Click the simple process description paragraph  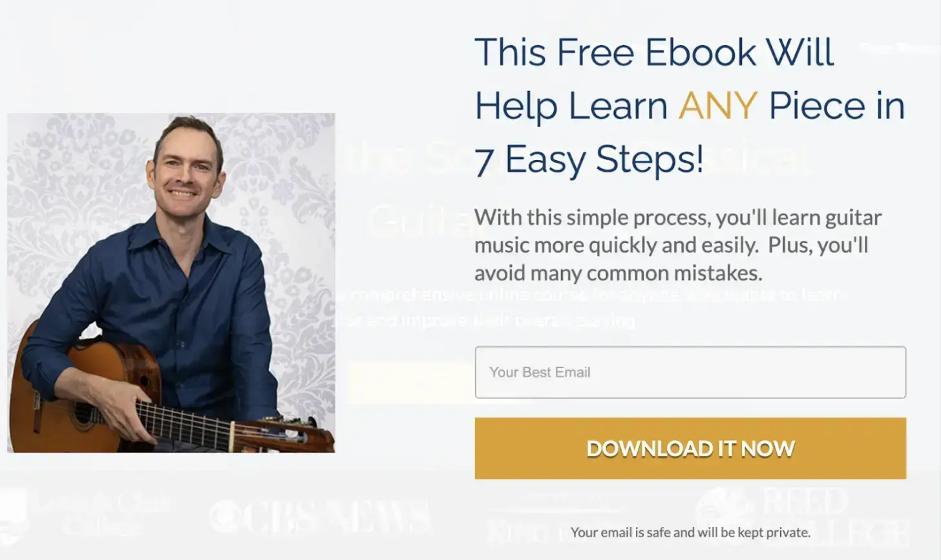(x=678, y=245)
